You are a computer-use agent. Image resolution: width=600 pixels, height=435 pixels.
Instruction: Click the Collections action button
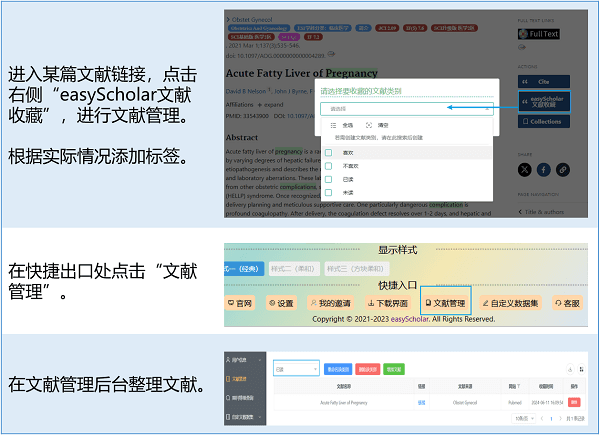click(544, 121)
